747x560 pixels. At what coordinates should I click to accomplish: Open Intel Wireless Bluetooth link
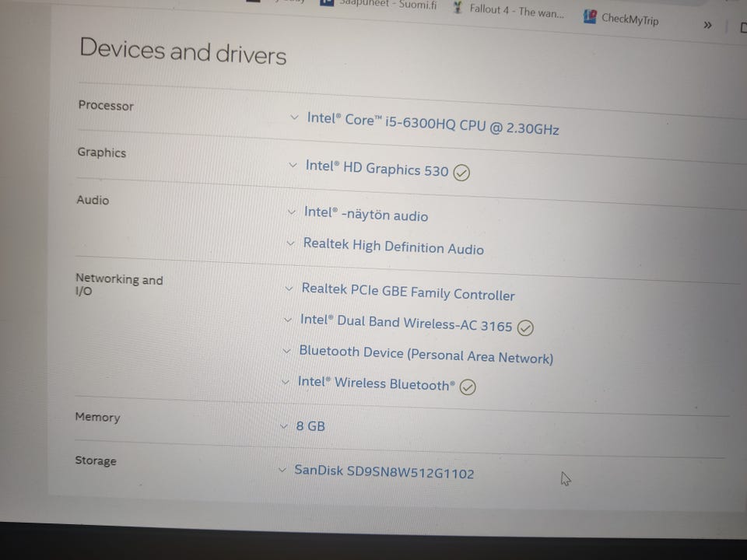377,383
